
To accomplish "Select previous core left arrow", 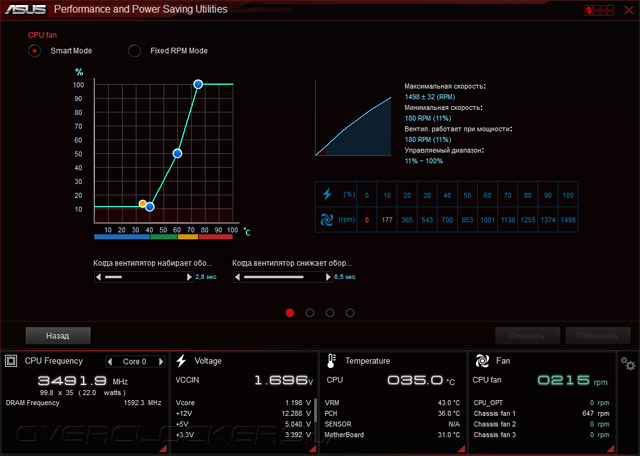I will 110,361.
